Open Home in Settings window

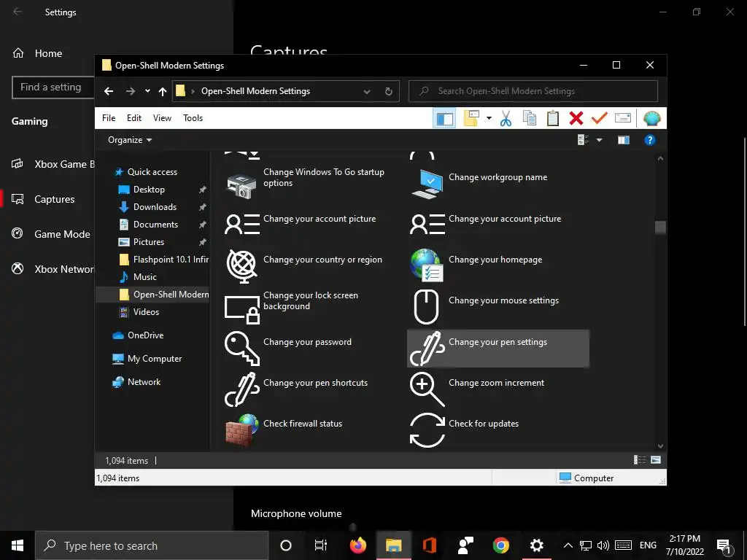pyautogui.click(x=37, y=53)
